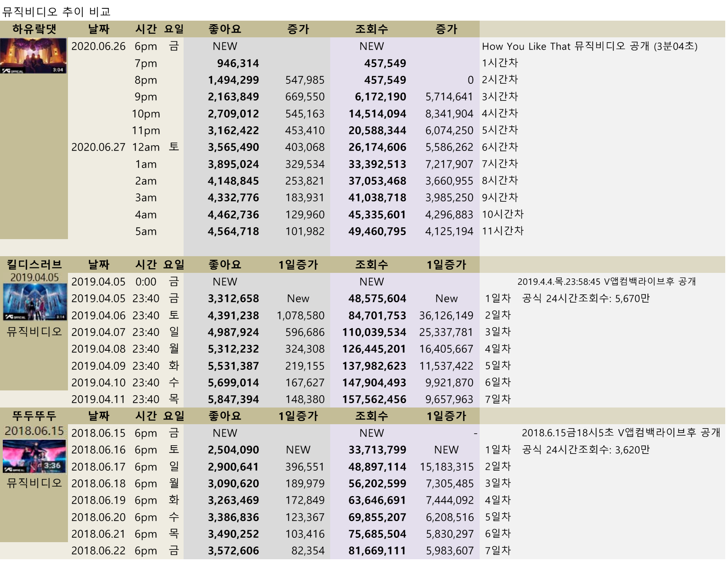
Task: Select views cell 20,588,344
Action: pyautogui.click(x=377, y=130)
